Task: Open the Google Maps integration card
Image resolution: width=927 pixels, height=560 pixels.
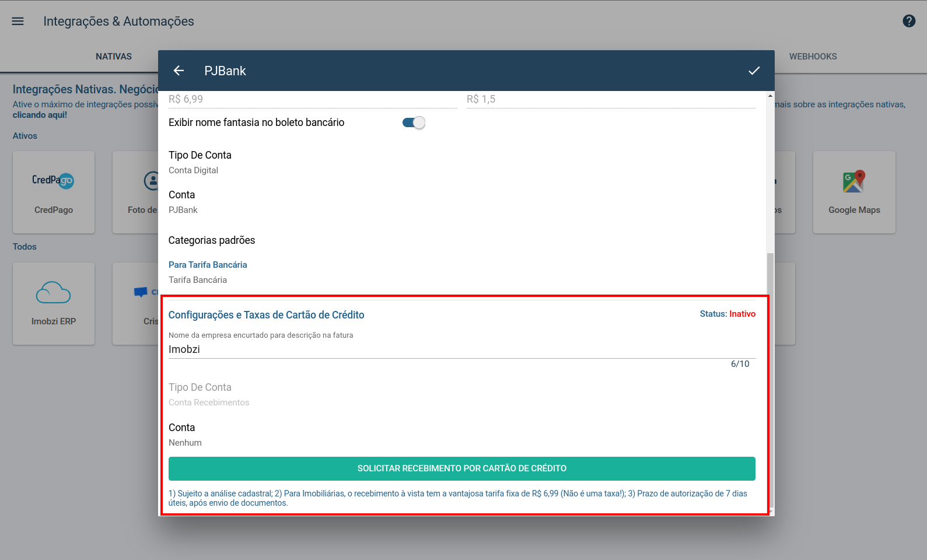Action: tap(854, 192)
